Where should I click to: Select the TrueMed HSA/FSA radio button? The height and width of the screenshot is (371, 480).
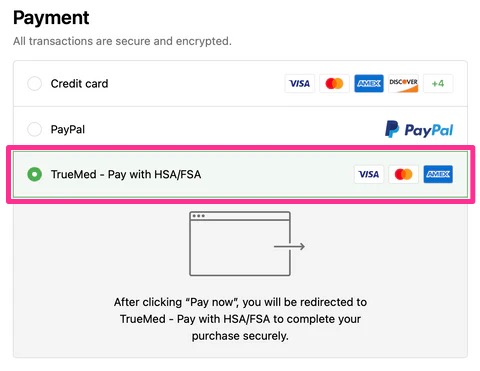(34, 174)
